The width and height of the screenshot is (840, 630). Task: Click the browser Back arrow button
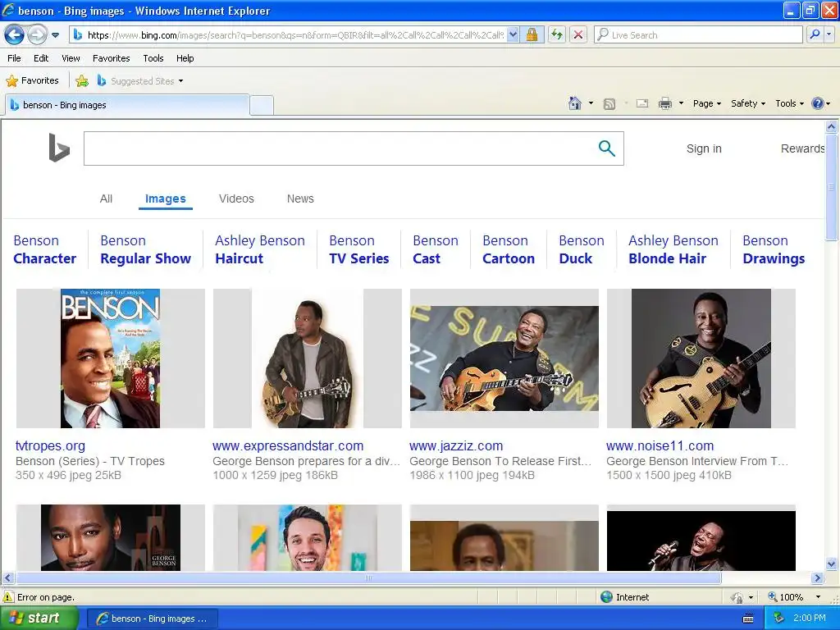pyautogui.click(x=15, y=35)
